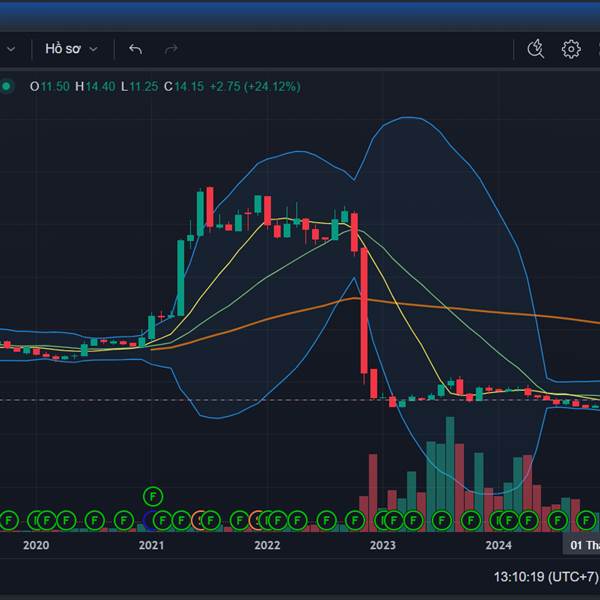Screen dimensions: 600x600
Task: Open chart settings via the gear icon
Action: [571, 49]
